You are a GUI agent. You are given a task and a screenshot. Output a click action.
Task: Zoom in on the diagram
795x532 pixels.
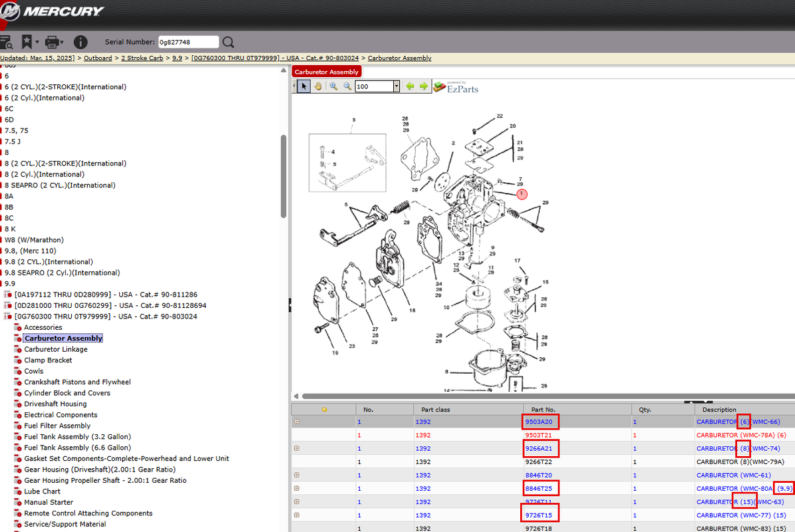click(333, 86)
